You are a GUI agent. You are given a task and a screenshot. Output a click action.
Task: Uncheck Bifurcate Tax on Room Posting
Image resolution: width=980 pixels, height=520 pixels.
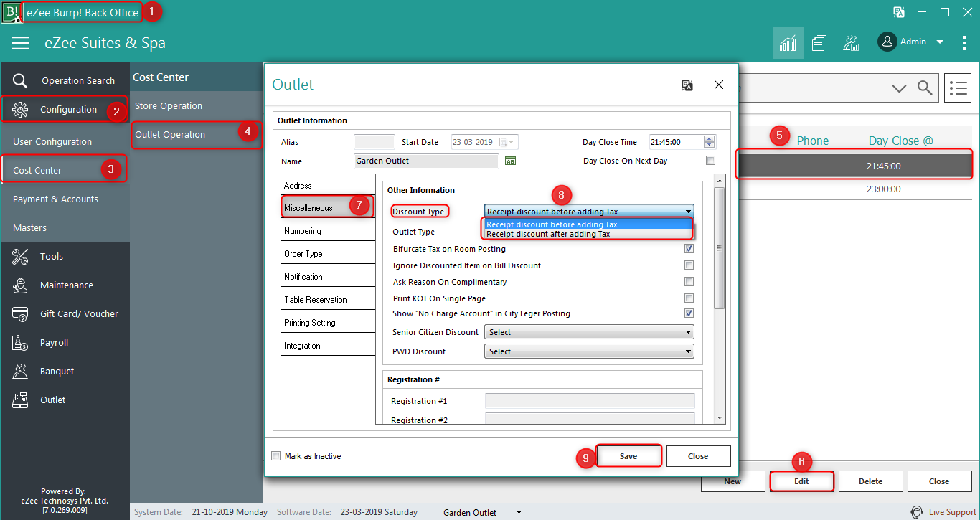tap(689, 249)
